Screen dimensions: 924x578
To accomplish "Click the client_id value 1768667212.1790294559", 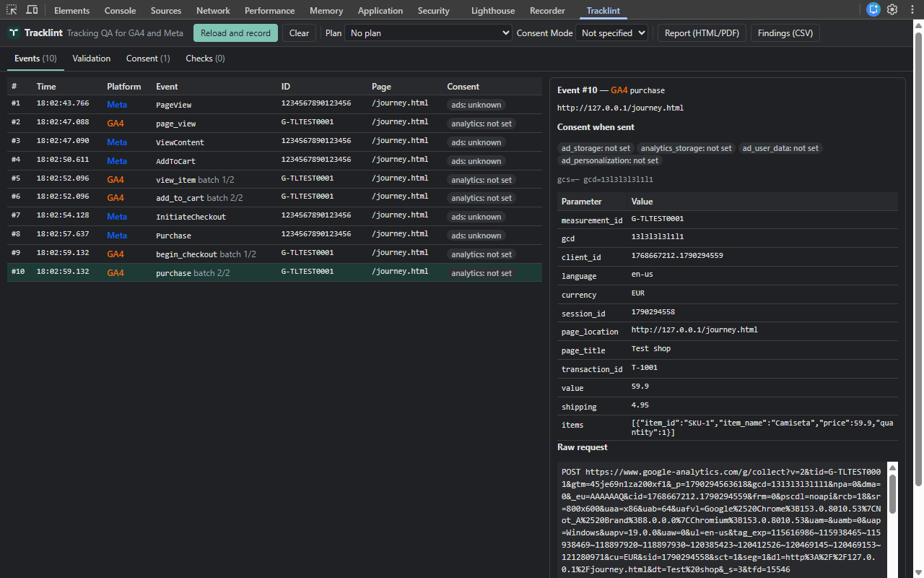I will 677,256.
